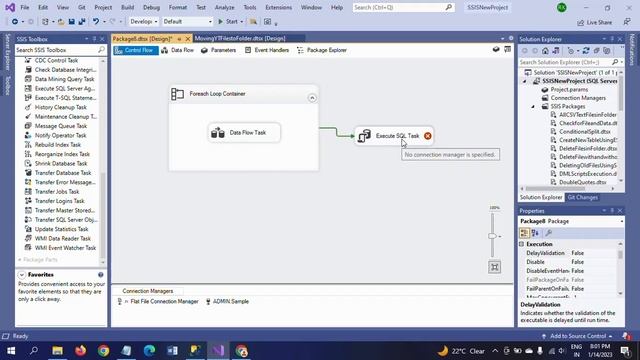Open the File menu
The image size is (640, 360).
coord(25,7)
